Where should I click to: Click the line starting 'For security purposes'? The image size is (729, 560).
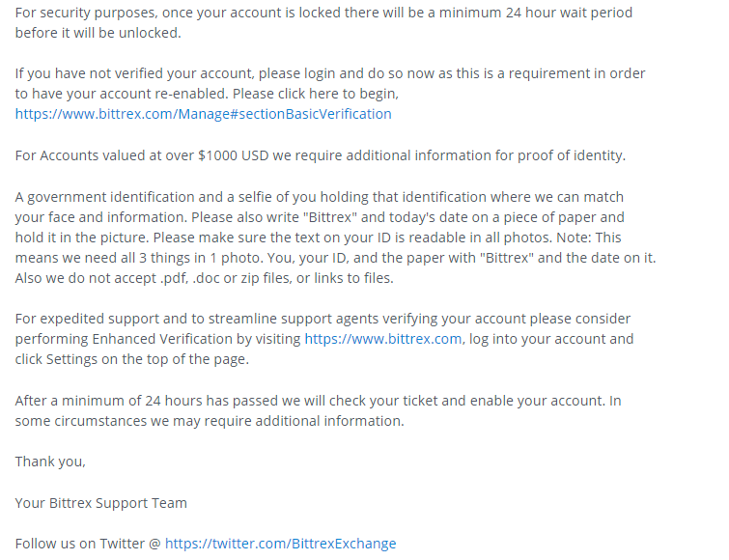coord(323,13)
